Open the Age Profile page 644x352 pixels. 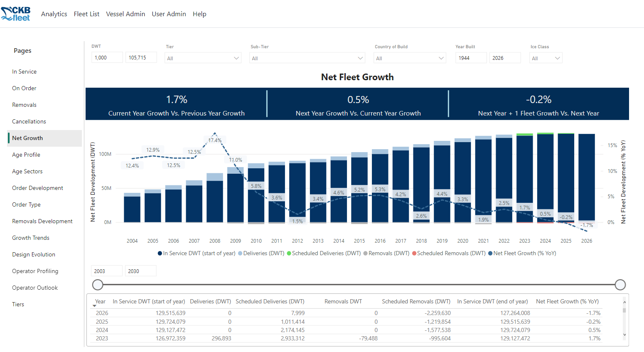[x=26, y=155]
